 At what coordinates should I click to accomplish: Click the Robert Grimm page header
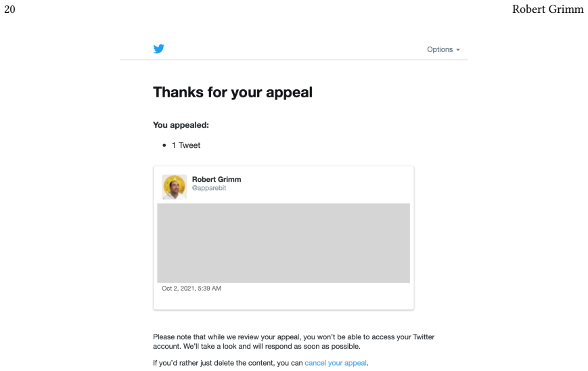click(548, 9)
